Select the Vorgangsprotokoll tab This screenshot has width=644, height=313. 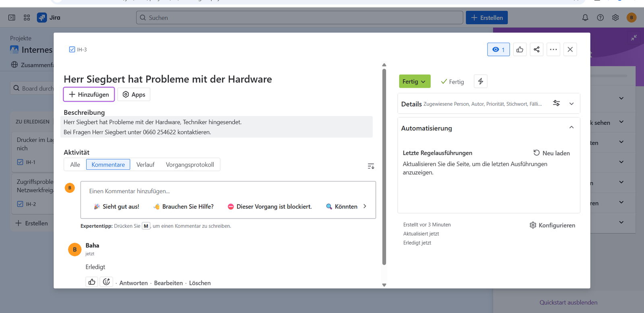click(190, 165)
